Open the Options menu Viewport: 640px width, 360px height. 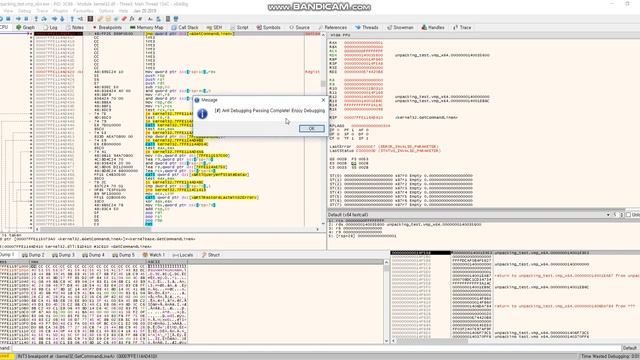tap(106, 11)
